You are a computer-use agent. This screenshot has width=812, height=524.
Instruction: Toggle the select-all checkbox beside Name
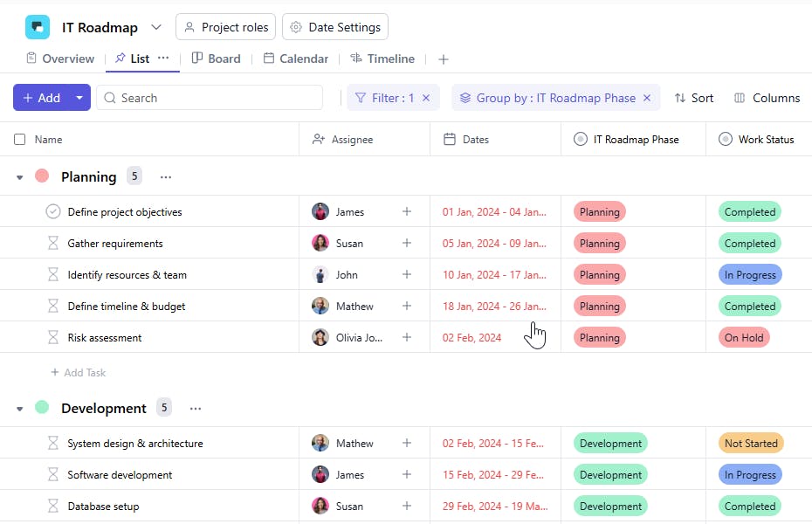[x=20, y=139]
